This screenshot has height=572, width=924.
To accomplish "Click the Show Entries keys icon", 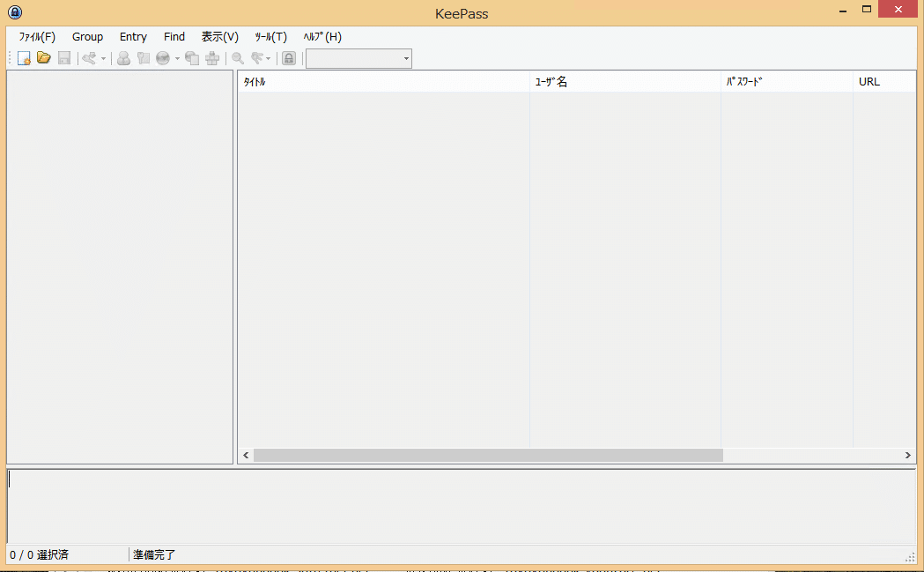I will point(256,58).
